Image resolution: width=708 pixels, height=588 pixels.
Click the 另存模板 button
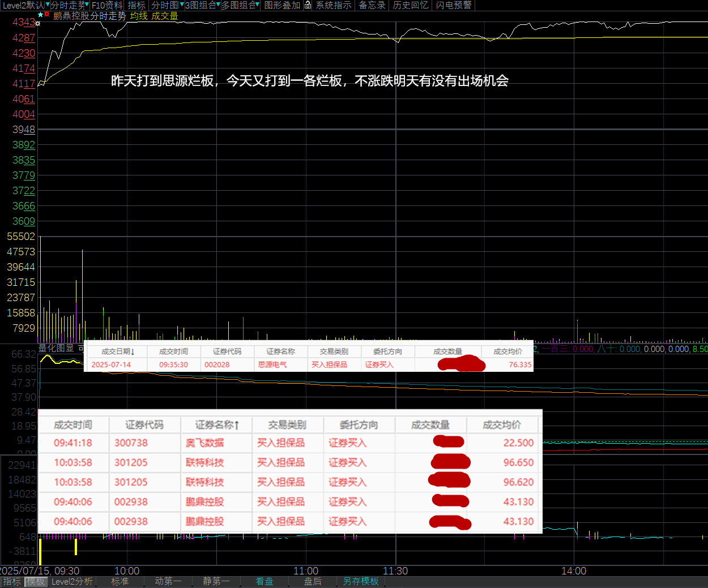tap(361, 582)
